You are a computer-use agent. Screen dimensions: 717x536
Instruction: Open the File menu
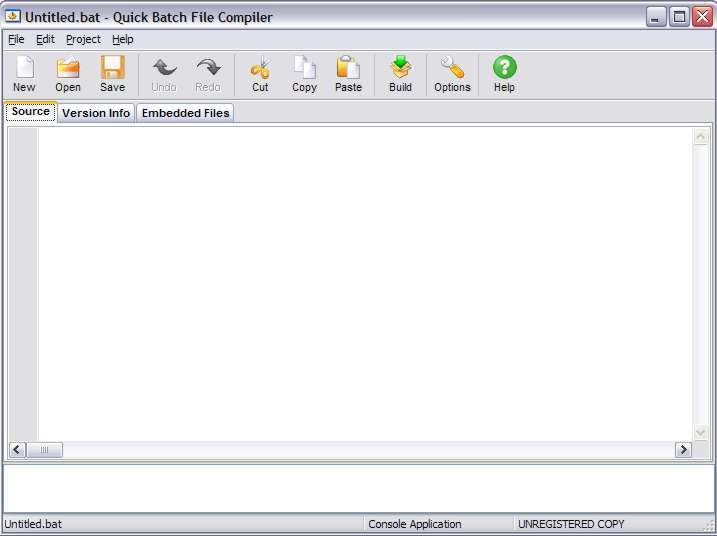[16, 39]
